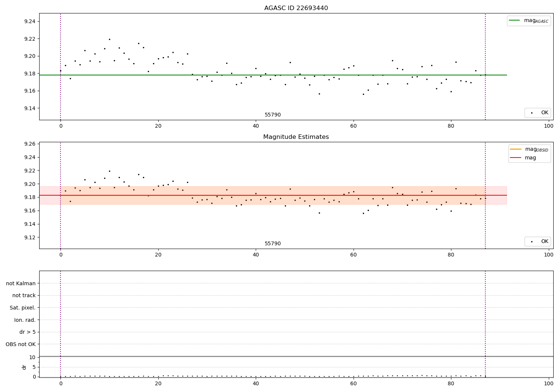Click the 'OK' legend in the top plot
The width and height of the screenshot is (560, 392).
tap(538, 113)
